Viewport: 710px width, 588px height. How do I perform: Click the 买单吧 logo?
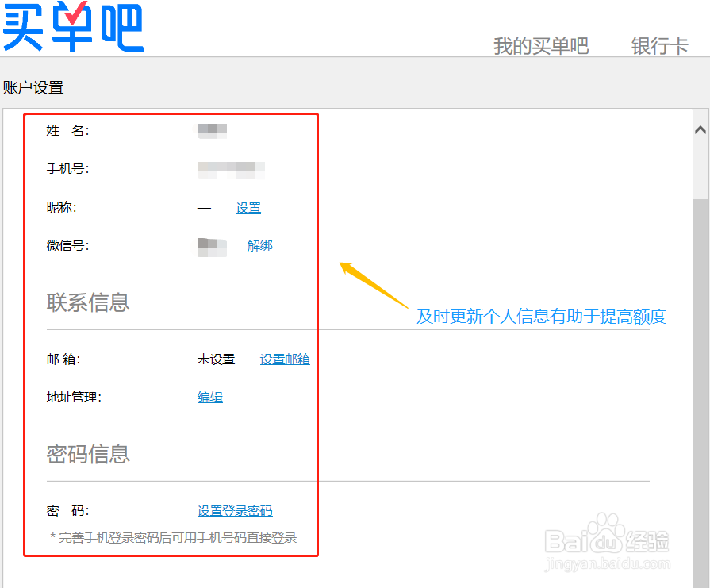pyautogui.click(x=73, y=26)
